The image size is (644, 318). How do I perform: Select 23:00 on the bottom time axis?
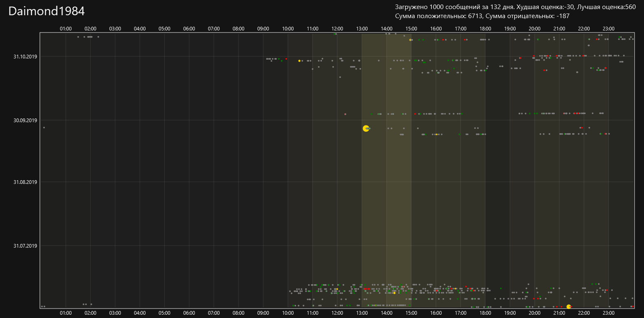(x=609, y=313)
